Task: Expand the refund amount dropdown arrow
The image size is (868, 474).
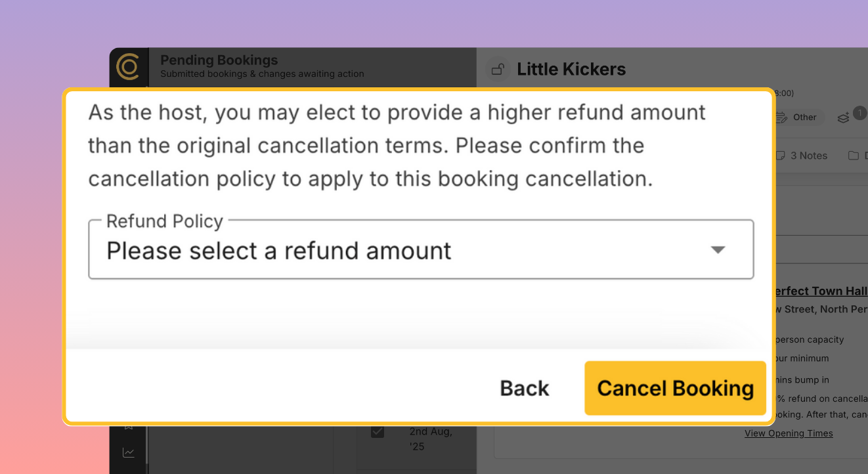Action: click(x=718, y=250)
